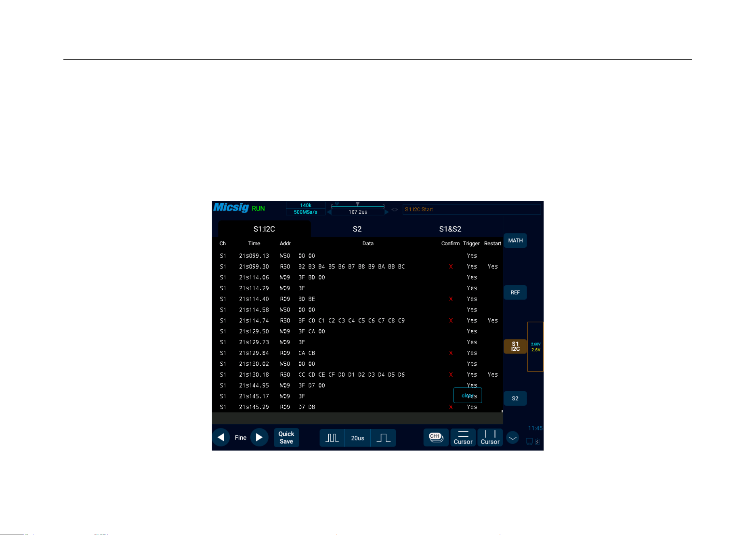Tap the left fine-adjust arrow button

221,438
